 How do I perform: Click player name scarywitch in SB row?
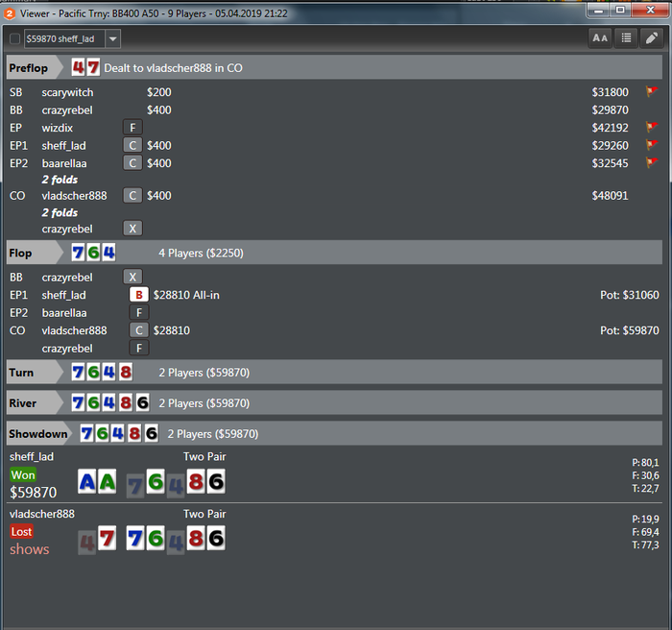click(x=67, y=92)
